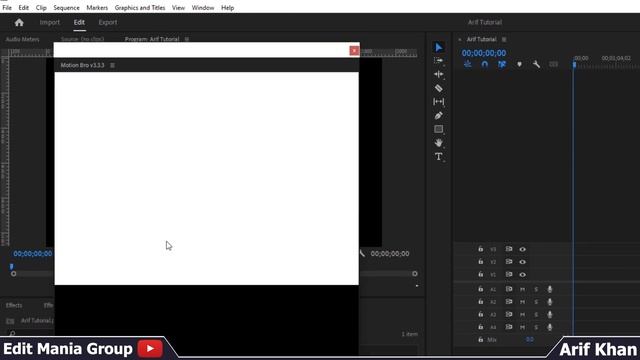This screenshot has width=640, height=360.
Task: Toggle track lock for A4
Action: [481, 327]
